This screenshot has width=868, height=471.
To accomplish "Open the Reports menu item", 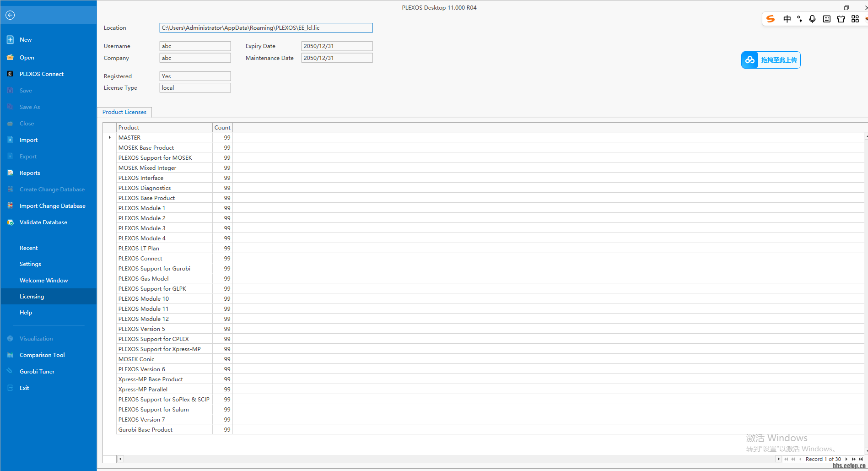I will pos(30,173).
